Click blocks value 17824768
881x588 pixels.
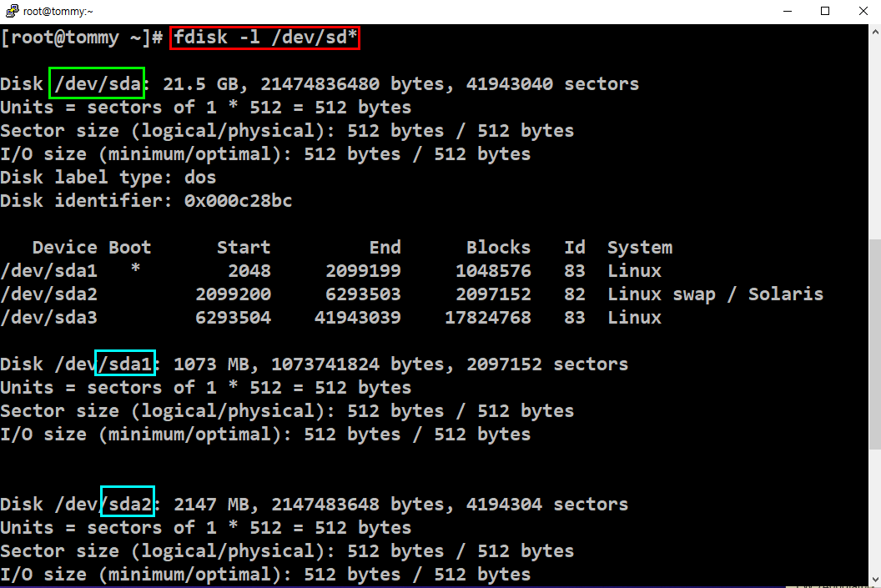tap(488, 317)
